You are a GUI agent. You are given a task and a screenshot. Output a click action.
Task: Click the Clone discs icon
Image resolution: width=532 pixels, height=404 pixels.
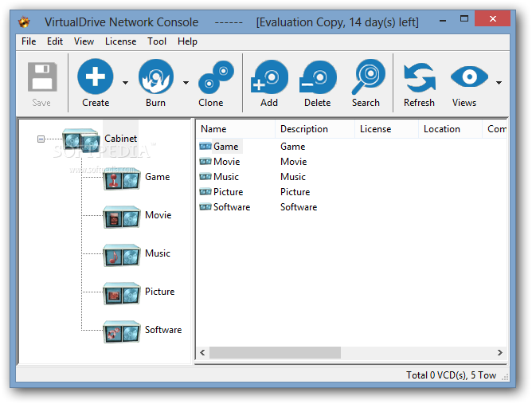tap(217, 77)
